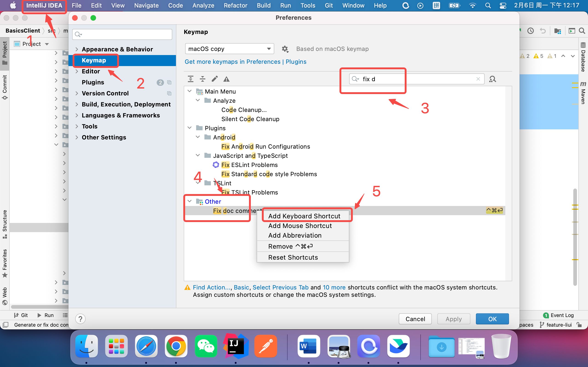588x367 pixels.
Task: Choose Add Keyboard Shortcut from context menu
Action: pos(304,216)
